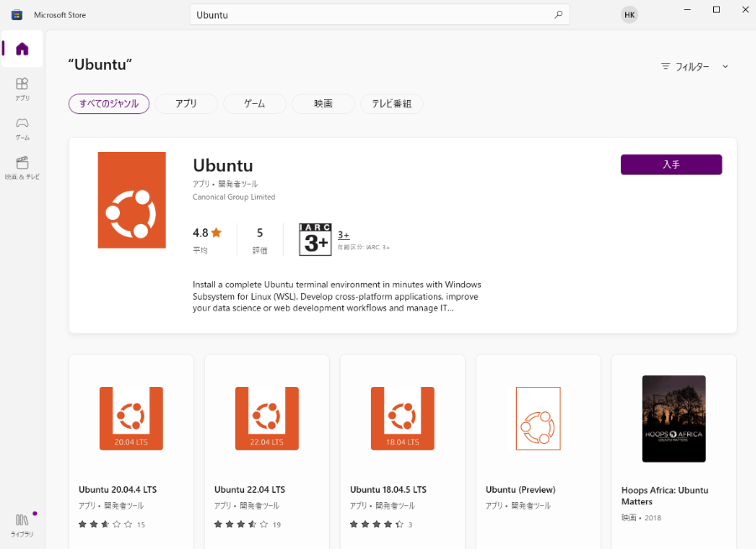Click 年齢区分: IARC 3+ text
Screen dimensions: 756x554
[363, 248]
